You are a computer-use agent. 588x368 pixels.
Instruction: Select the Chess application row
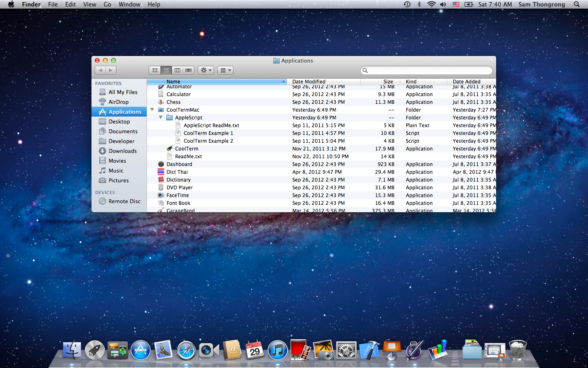click(321, 102)
